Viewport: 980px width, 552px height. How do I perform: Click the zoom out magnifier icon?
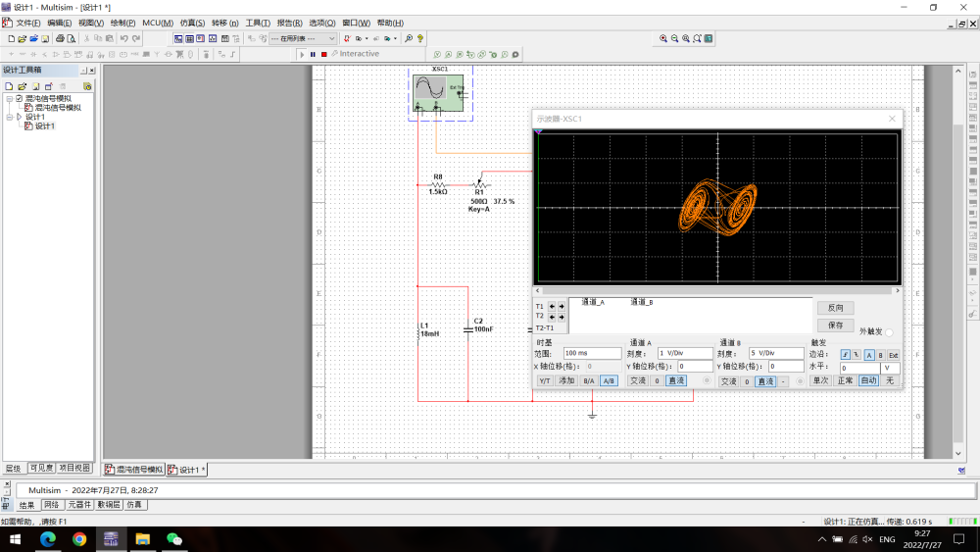[x=674, y=38]
